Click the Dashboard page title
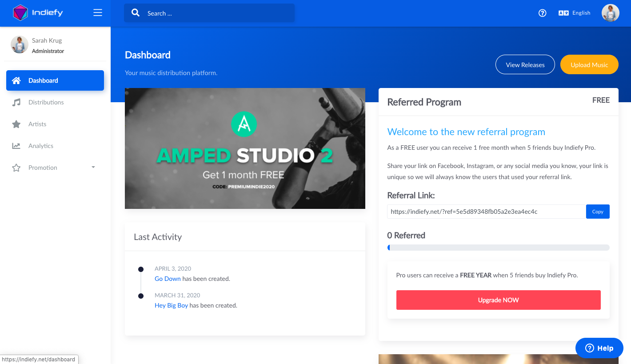Viewport: 631px width, 364px height. click(x=148, y=55)
